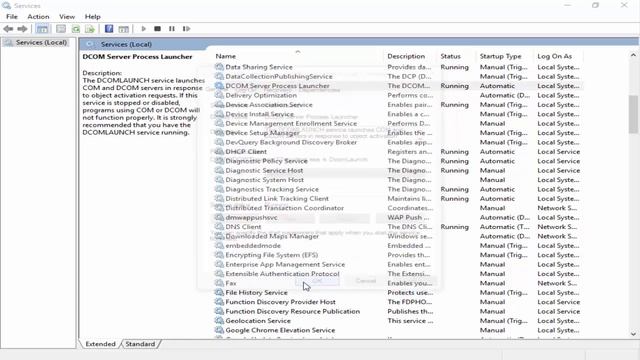Select the Geolocation Service gear icon
The width and height of the screenshot is (640, 360).
219,321
